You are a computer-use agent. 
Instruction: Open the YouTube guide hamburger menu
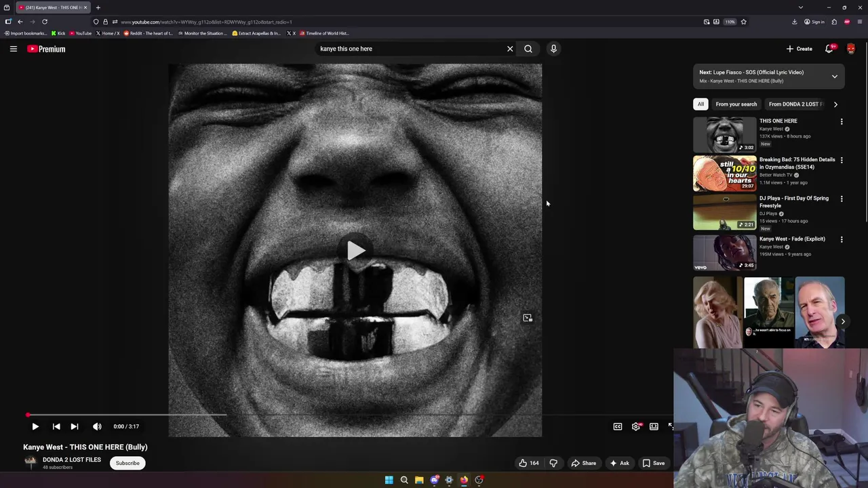(x=13, y=49)
